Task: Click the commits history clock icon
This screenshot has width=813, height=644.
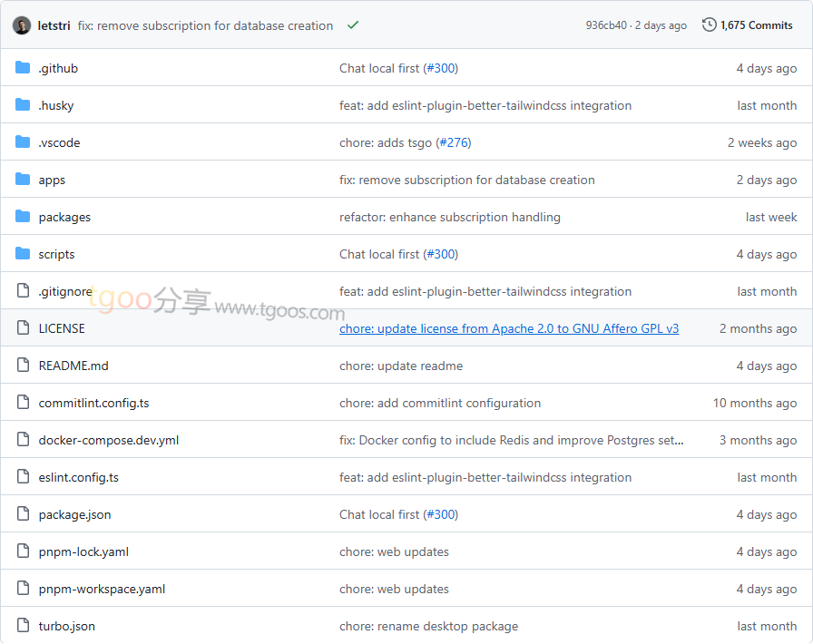Action: (x=709, y=25)
